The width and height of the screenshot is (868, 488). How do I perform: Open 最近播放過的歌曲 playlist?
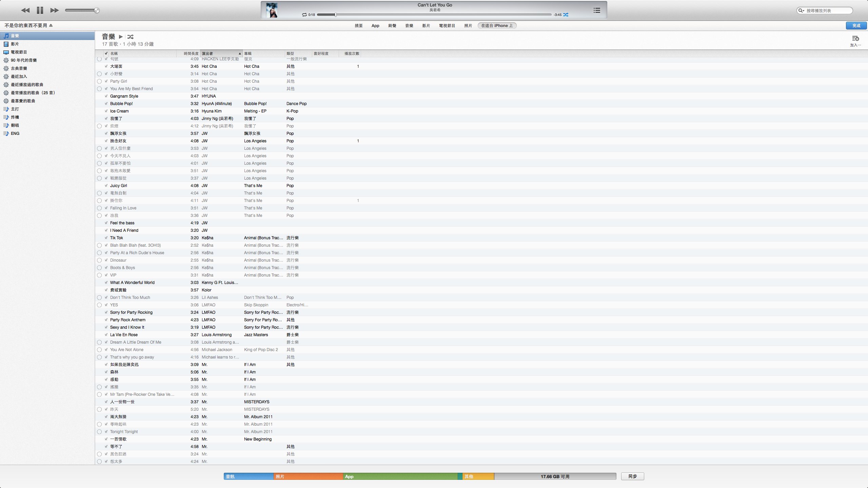tap(47, 85)
